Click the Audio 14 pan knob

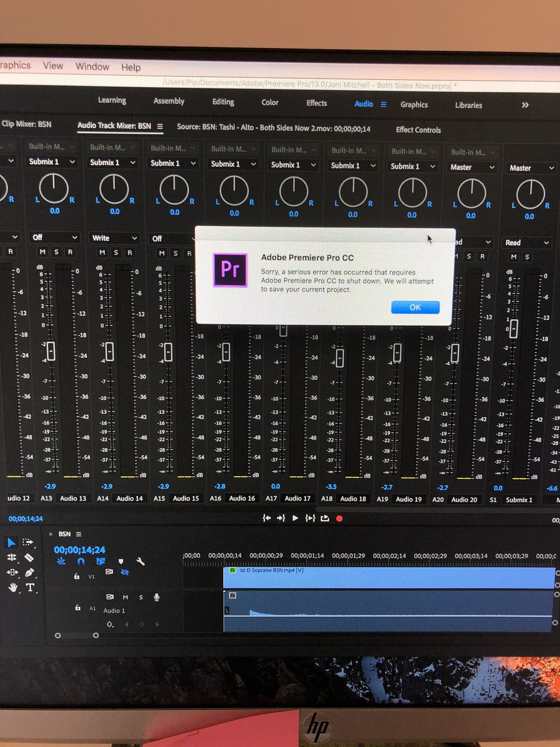[114, 189]
